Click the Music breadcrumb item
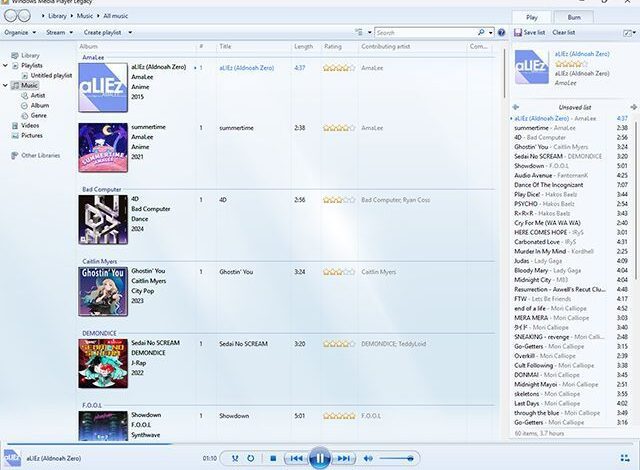Screen dimensions: 640x470 (x=85, y=16)
